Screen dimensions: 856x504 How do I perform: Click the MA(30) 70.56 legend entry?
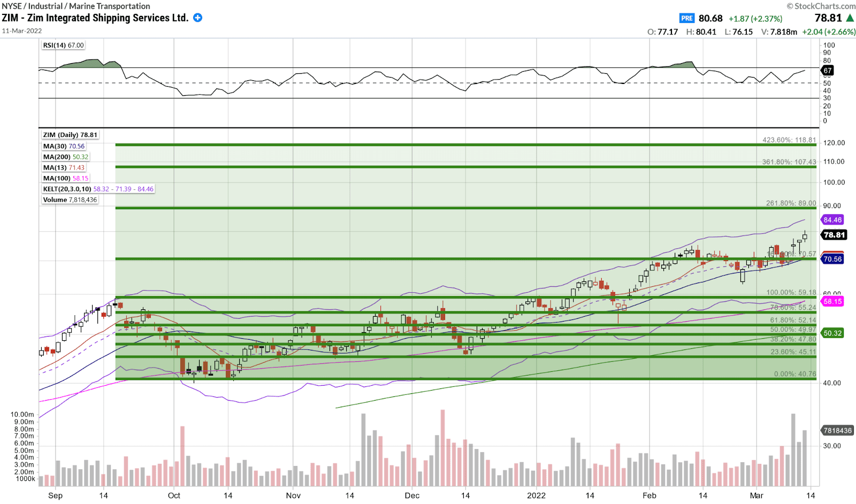(64, 146)
